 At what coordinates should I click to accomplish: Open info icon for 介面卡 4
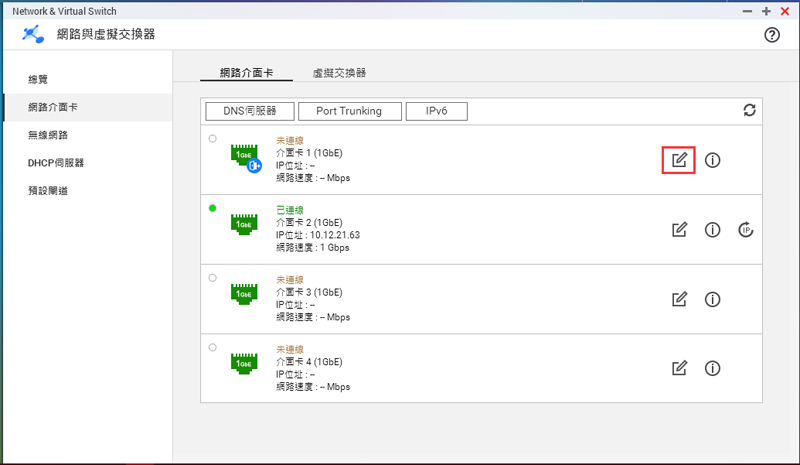tap(712, 368)
